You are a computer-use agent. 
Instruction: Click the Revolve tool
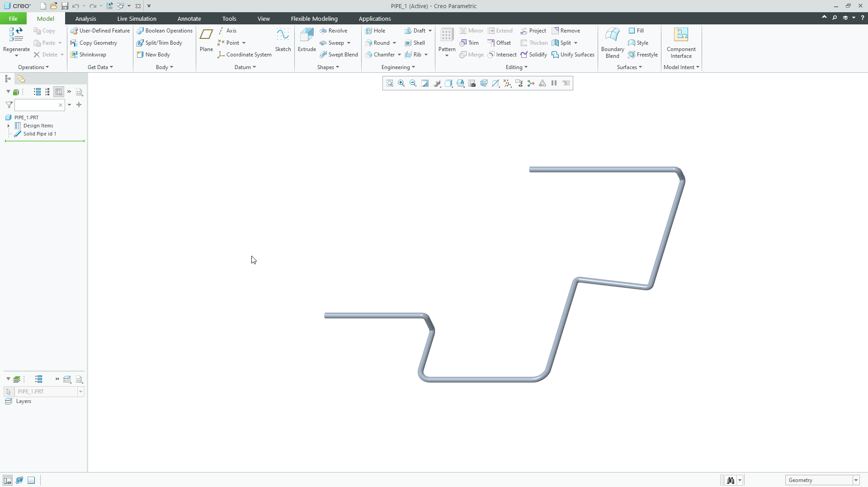pyautogui.click(x=333, y=31)
